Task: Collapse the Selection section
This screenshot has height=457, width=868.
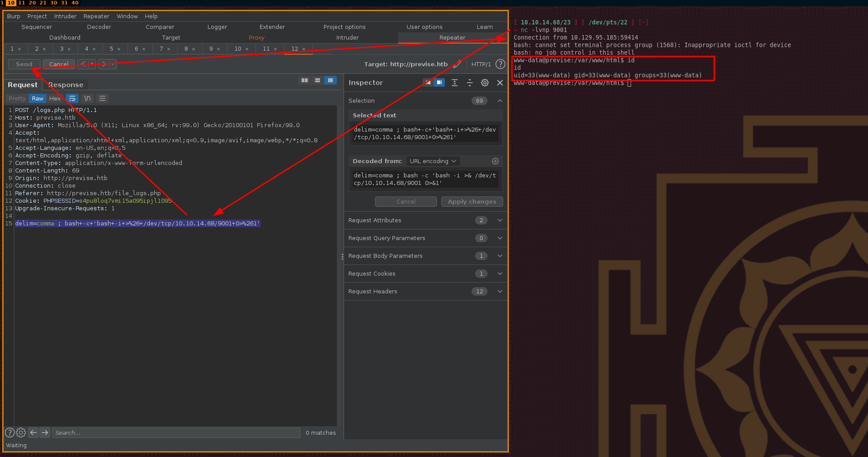Action: [x=500, y=101]
